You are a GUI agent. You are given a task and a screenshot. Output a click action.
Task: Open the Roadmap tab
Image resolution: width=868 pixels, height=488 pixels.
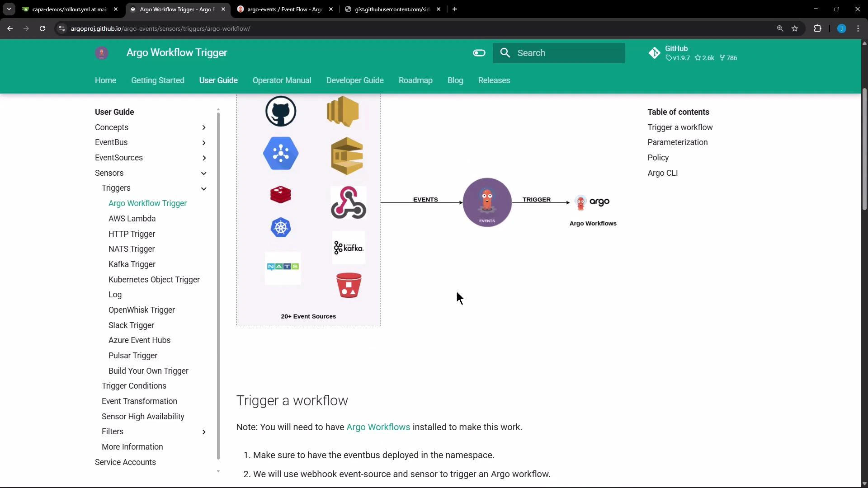click(415, 80)
